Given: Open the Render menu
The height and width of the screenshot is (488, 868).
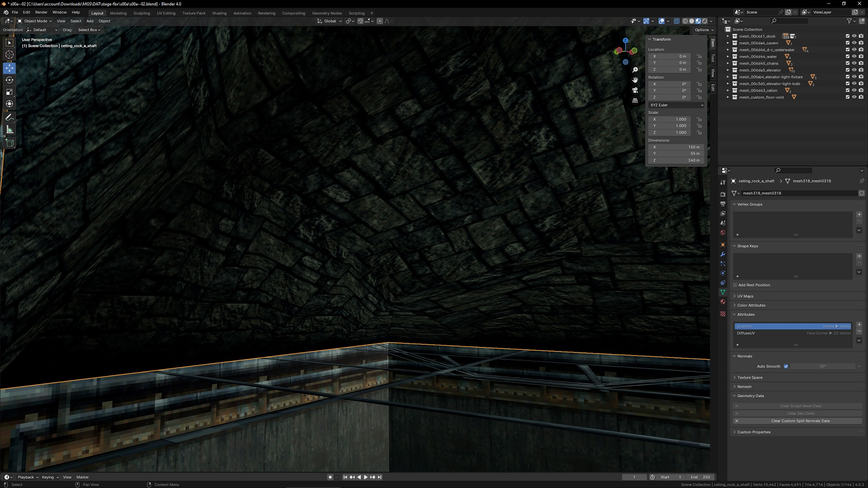Looking at the screenshot, I should (41, 12).
